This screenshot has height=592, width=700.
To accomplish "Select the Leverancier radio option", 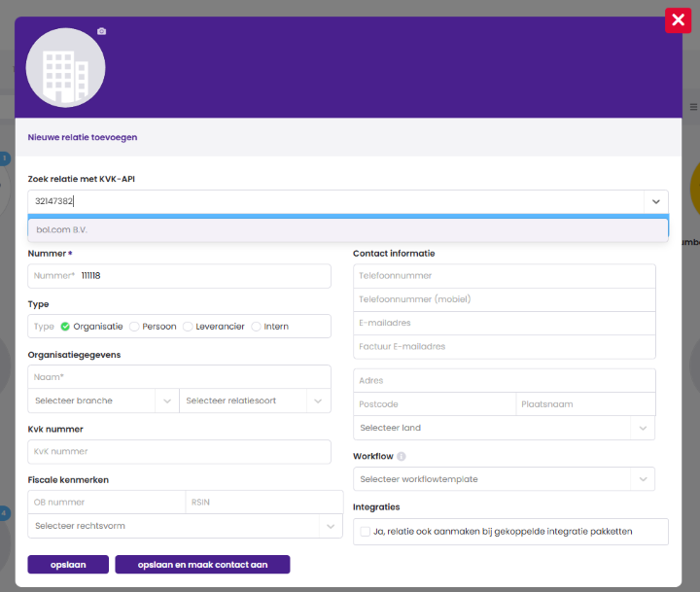I will [189, 327].
